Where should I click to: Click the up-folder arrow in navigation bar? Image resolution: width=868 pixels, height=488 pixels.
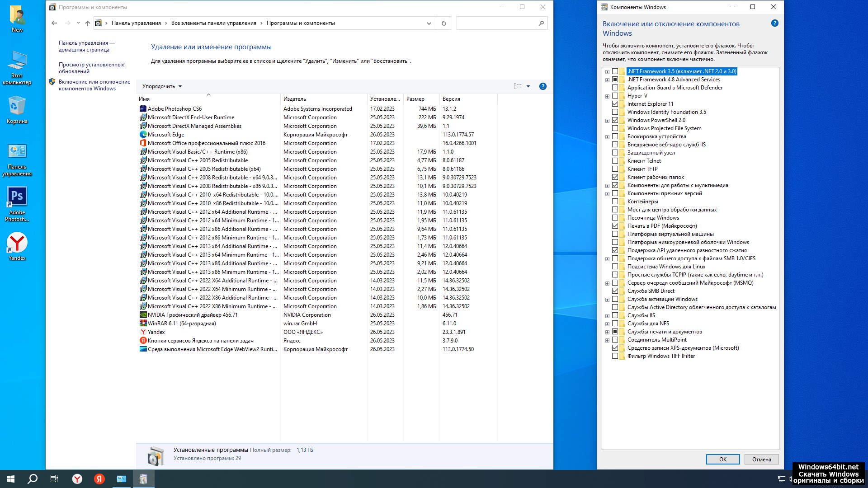(88, 23)
